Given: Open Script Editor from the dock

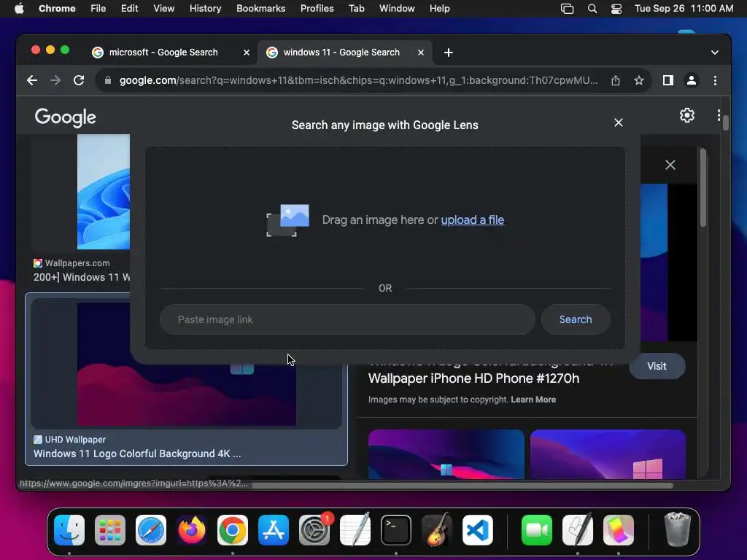Looking at the screenshot, I should coord(578,530).
